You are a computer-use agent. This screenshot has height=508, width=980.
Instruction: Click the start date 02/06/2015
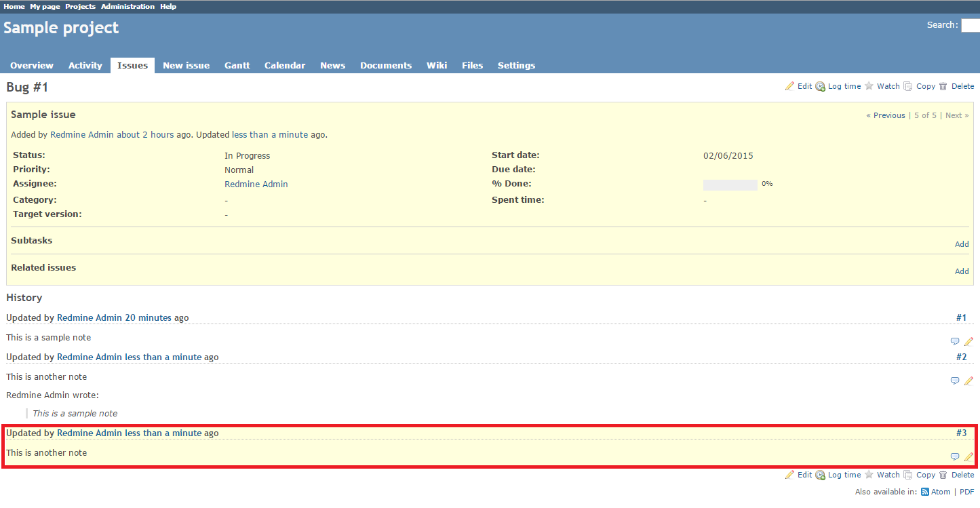(x=728, y=155)
